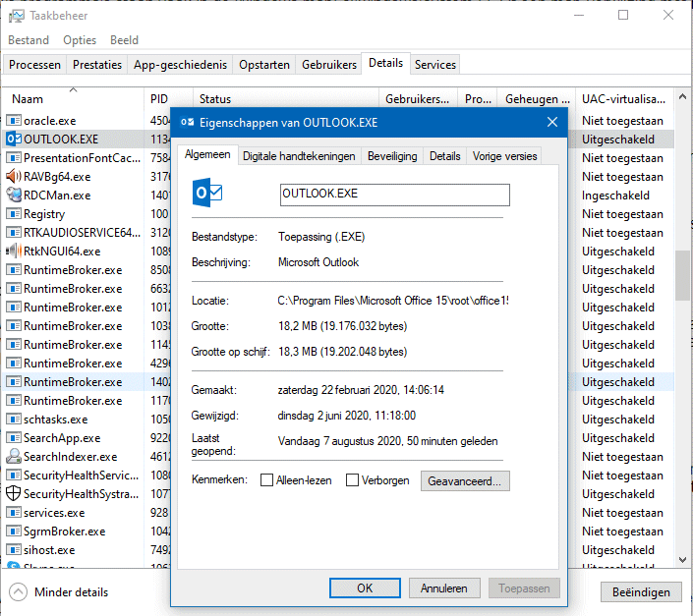Click the RAVBg64.exe speaker icon
The image size is (693, 616).
pos(14,177)
